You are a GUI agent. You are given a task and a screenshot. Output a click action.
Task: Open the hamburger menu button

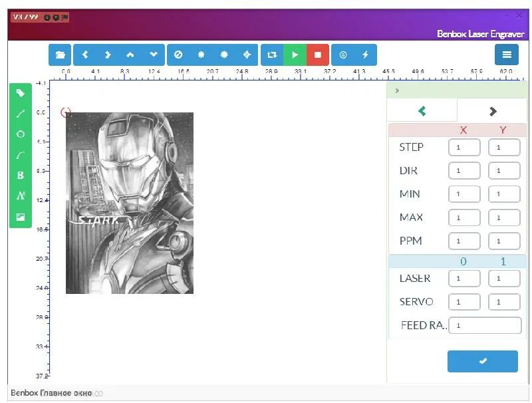tap(507, 55)
